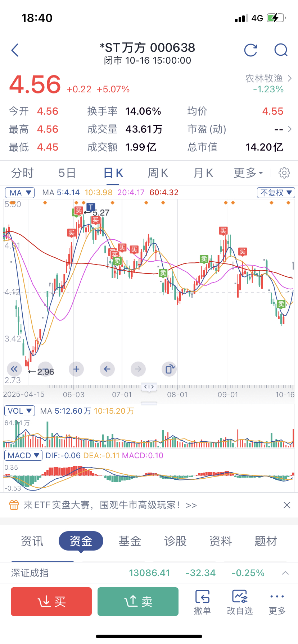Expand the VOL indicator dropdown

pyautogui.click(x=19, y=411)
